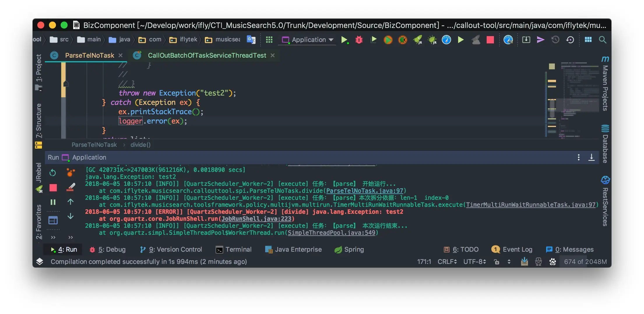This screenshot has height=314, width=644.
Task: Click the run with JRebel rocket icon
Action: pos(418,40)
